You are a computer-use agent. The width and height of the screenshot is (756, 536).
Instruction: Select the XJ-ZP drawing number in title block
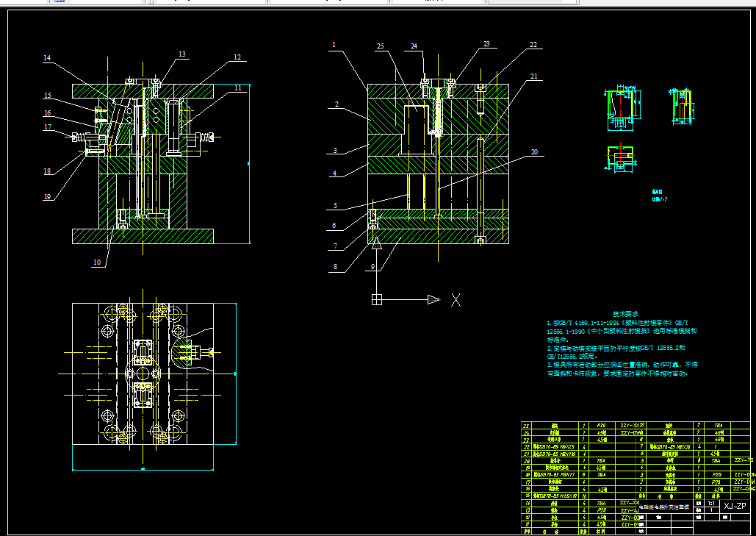click(735, 506)
